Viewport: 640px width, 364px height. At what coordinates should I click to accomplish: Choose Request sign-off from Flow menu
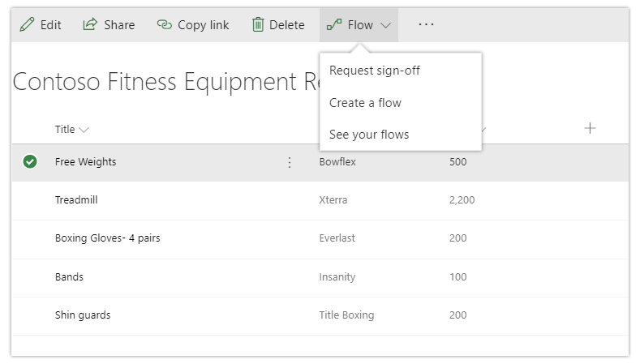click(374, 71)
